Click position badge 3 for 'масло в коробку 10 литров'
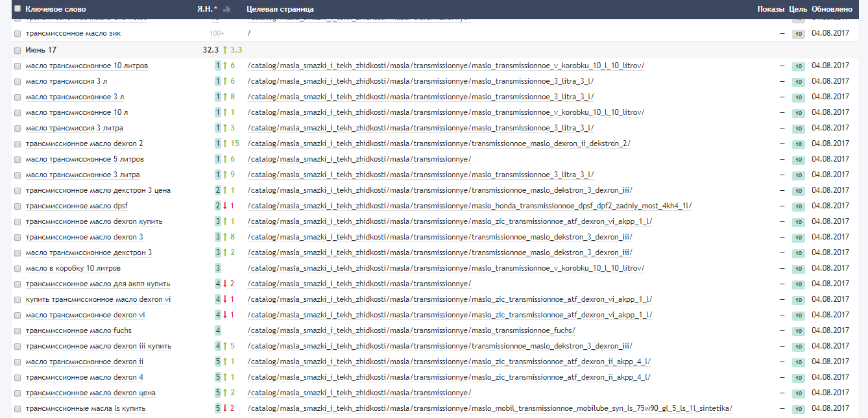Screen dimensions: 868x418 tap(218, 268)
